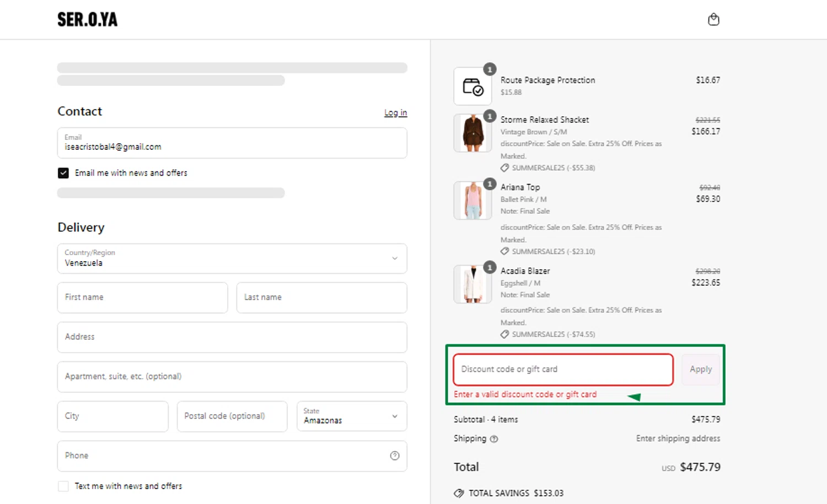Click the Enter shipping address text
827x504 pixels.
[x=678, y=438]
